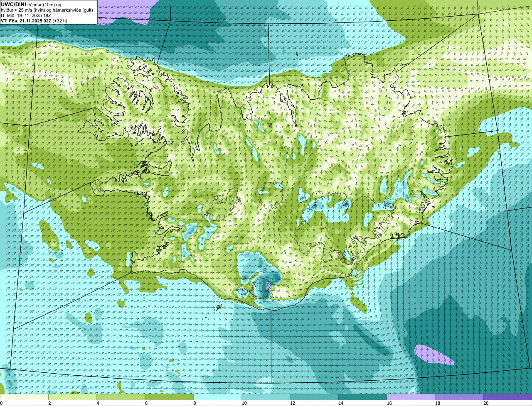Click the olive green 6–8 legend swatch
The width and height of the screenshot is (532, 406).
pos(169,397)
